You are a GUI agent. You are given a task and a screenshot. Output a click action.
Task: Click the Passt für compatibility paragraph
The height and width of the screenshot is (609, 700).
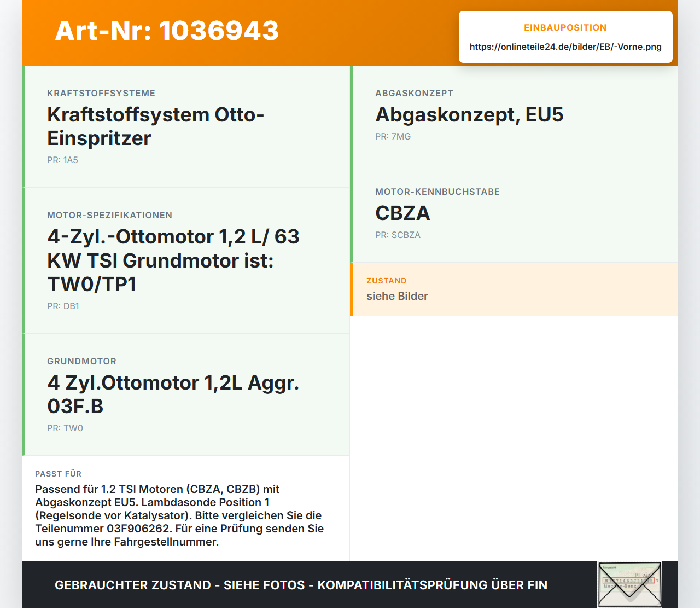pyautogui.click(x=179, y=515)
